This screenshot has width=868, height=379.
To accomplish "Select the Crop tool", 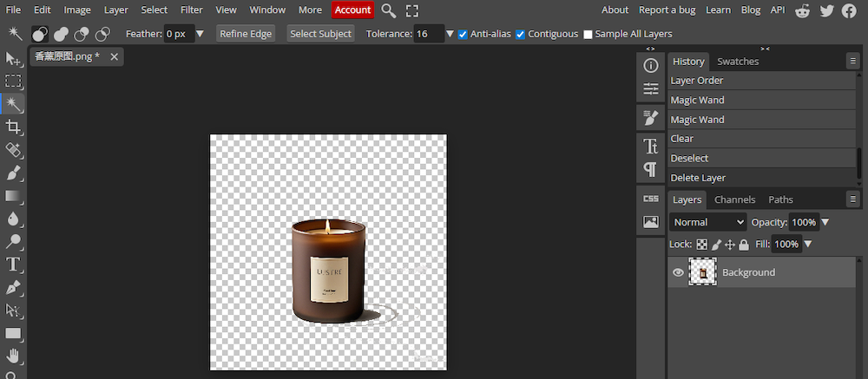I will [13, 127].
